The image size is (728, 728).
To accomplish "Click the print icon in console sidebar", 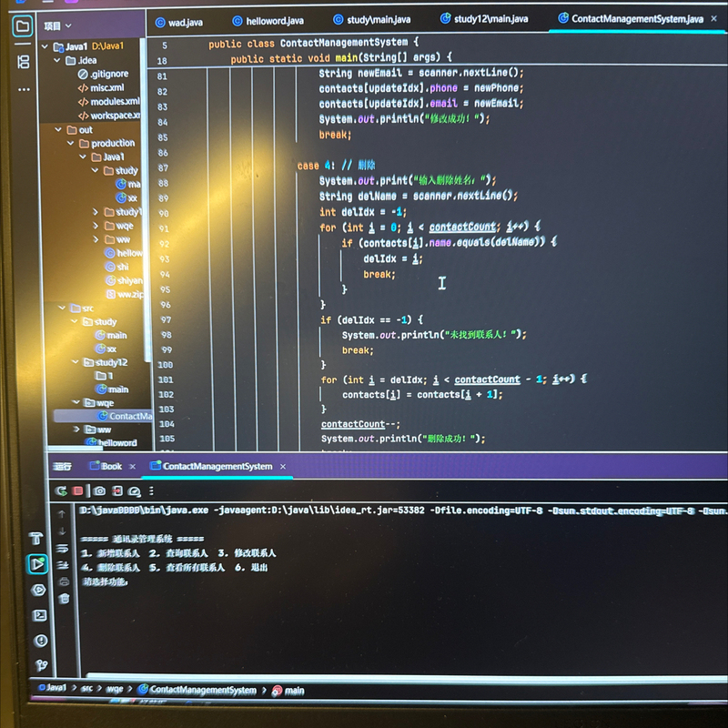I will click(64, 581).
